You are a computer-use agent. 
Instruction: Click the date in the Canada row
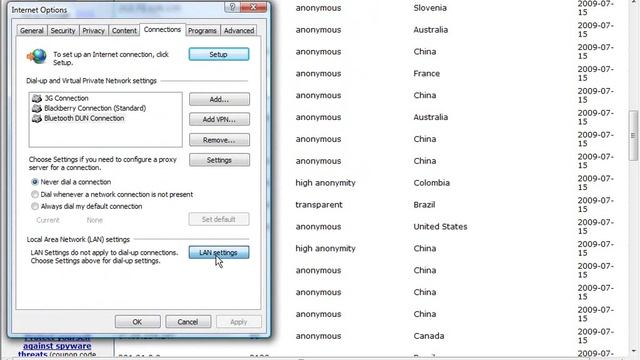pyautogui.click(x=596, y=336)
